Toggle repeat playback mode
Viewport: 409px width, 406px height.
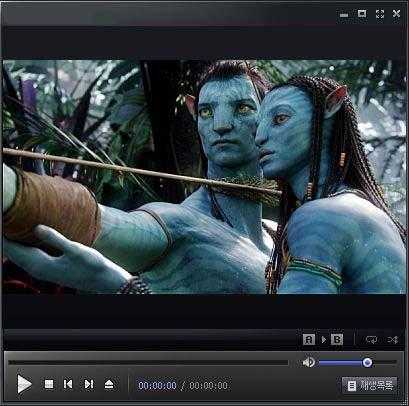click(x=371, y=340)
